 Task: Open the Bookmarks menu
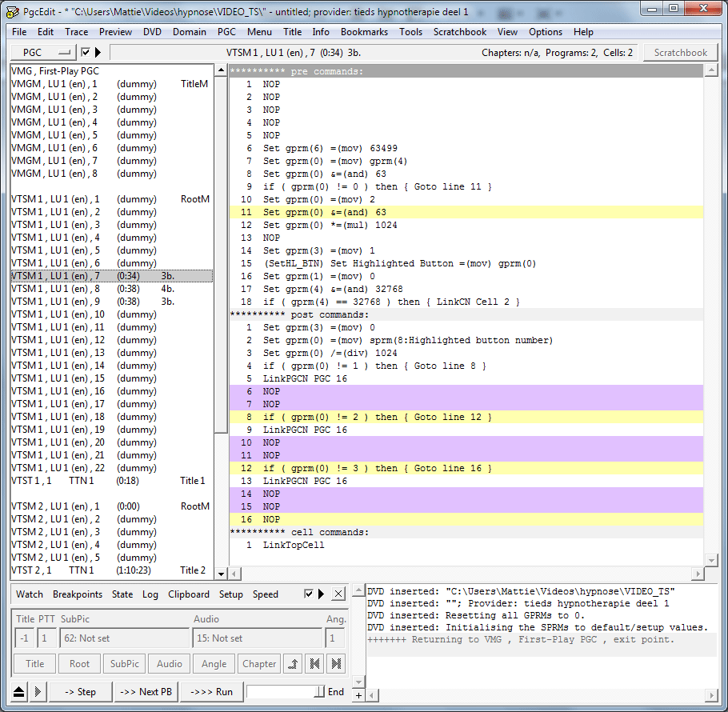pyautogui.click(x=364, y=32)
